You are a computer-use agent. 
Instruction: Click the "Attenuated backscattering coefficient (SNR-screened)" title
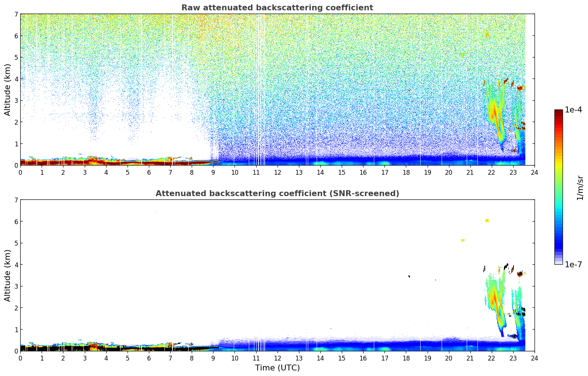[x=277, y=194]
